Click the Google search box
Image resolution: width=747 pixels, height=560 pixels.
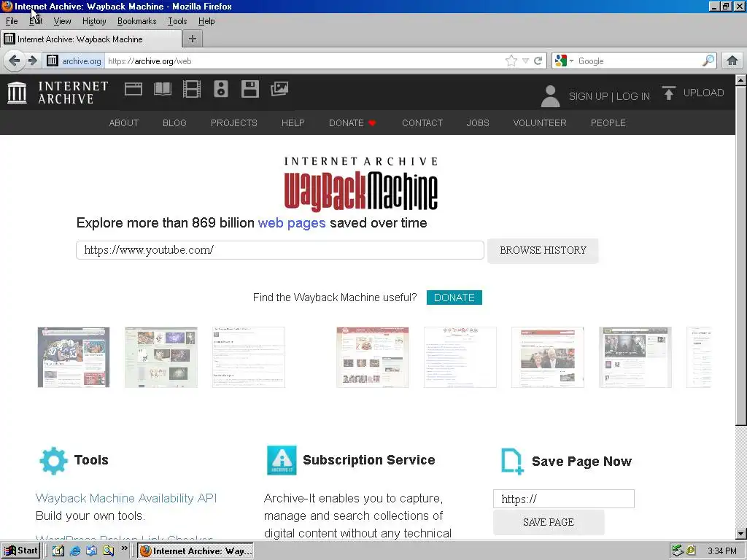(638, 61)
